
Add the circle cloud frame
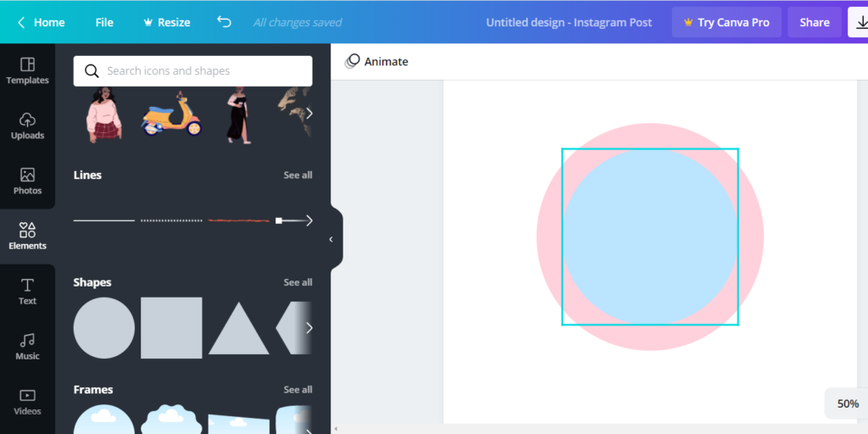[x=104, y=419]
